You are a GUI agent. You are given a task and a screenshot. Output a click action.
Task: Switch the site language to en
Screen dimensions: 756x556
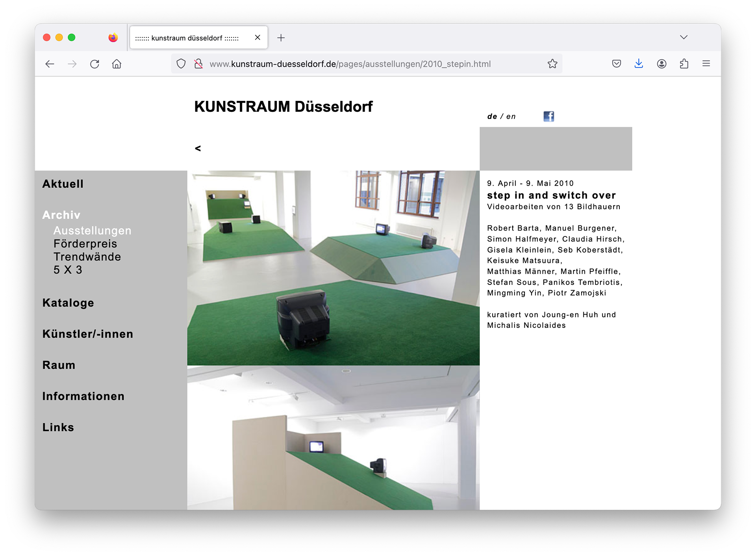(x=511, y=117)
